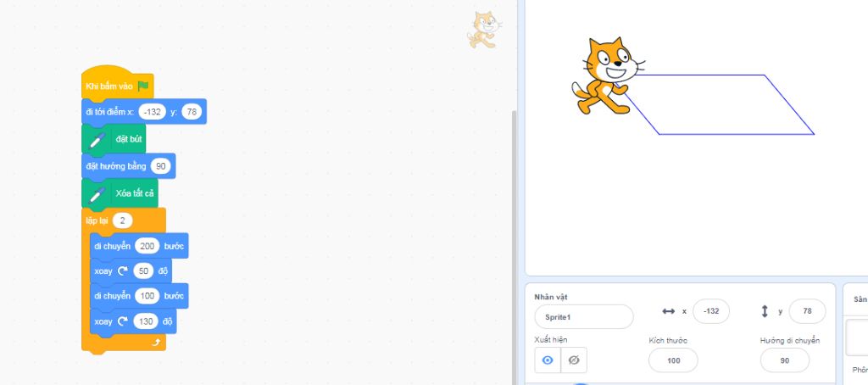Click the 'di chuyển 200 bước' block
The height and width of the screenshot is (385, 868).
click(x=139, y=246)
